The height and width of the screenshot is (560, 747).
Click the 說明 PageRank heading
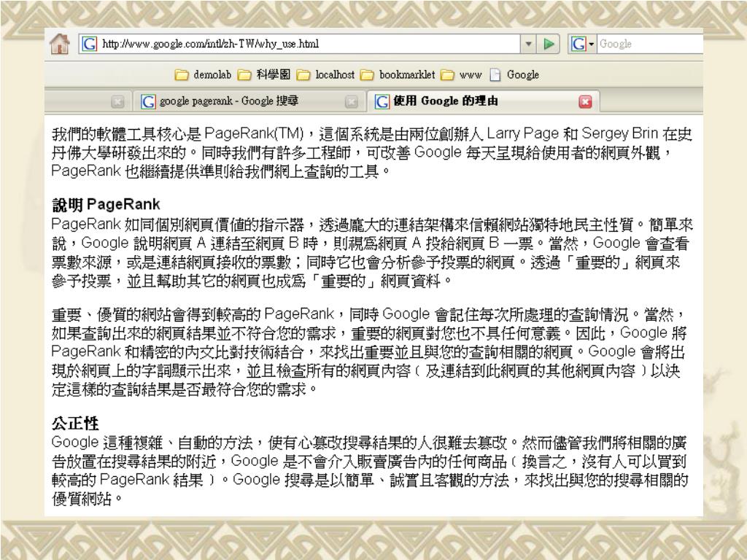coord(106,205)
